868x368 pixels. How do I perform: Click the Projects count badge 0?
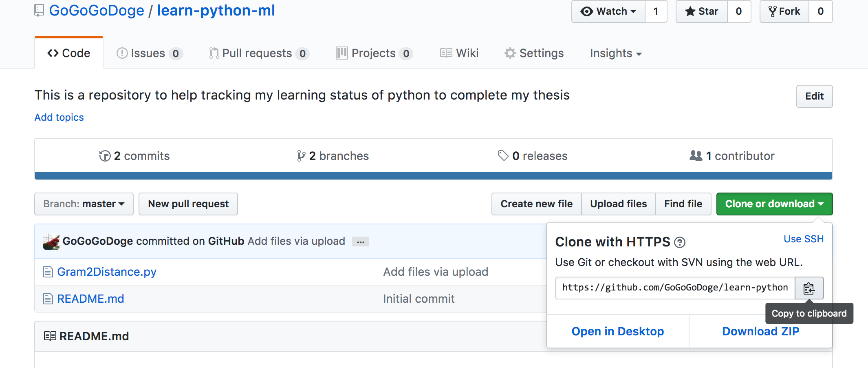[406, 53]
